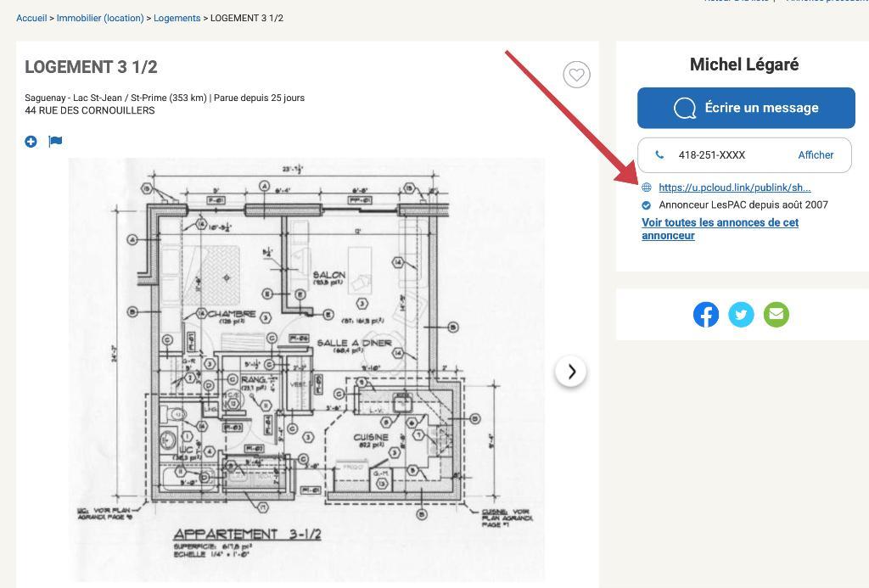Share listing on Facebook
Viewport: 869px width, 588px height.
[x=705, y=314]
